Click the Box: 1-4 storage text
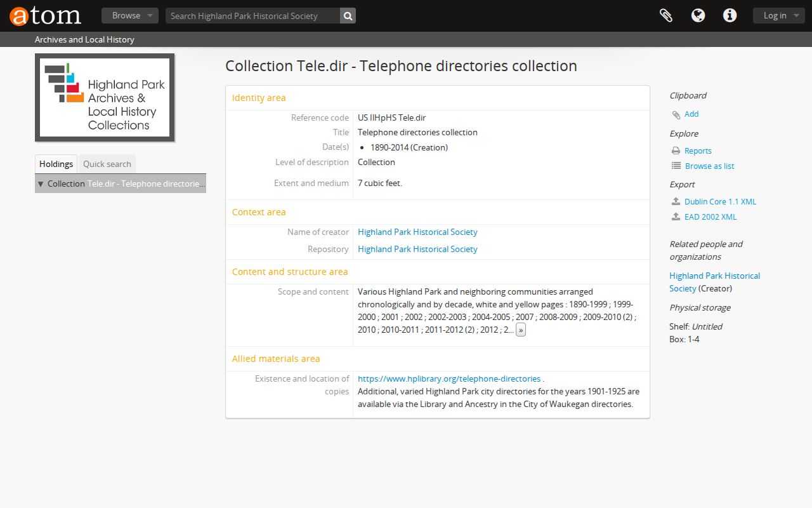Image resolution: width=812 pixels, height=508 pixels. tap(684, 340)
